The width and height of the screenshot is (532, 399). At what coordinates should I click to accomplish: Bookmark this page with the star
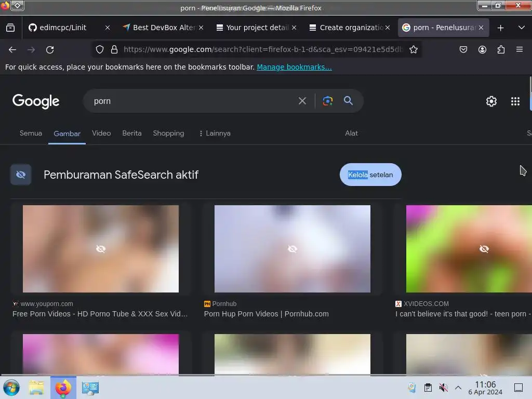click(x=413, y=49)
